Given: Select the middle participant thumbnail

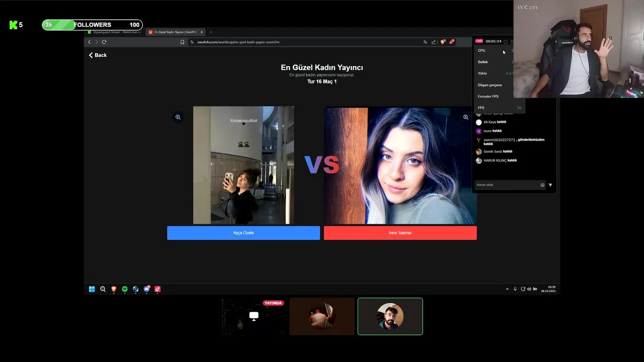Looking at the screenshot, I should tap(322, 316).
